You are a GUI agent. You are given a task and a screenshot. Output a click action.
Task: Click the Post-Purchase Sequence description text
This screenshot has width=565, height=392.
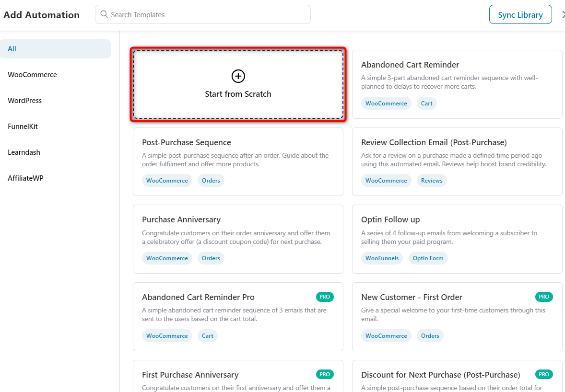pos(235,160)
